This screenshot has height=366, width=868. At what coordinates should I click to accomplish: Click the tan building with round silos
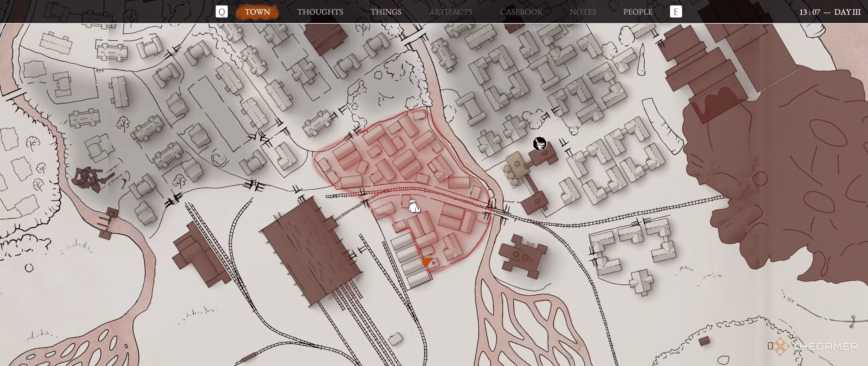[516, 164]
